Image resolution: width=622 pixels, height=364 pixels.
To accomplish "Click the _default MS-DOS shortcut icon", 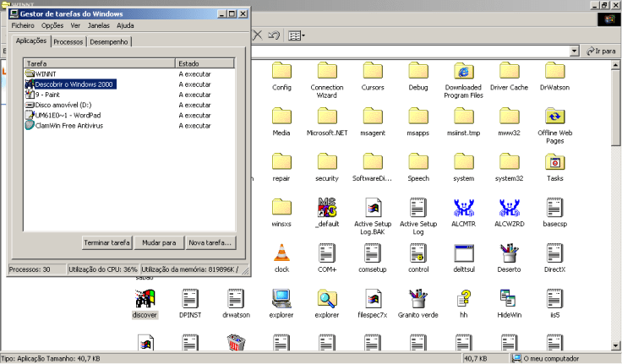I will (x=327, y=208).
